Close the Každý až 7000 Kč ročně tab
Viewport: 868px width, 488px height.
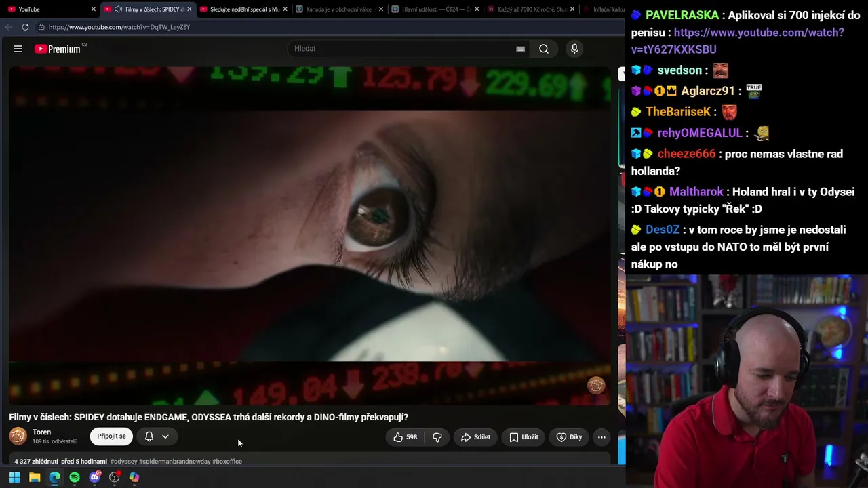[x=574, y=9]
